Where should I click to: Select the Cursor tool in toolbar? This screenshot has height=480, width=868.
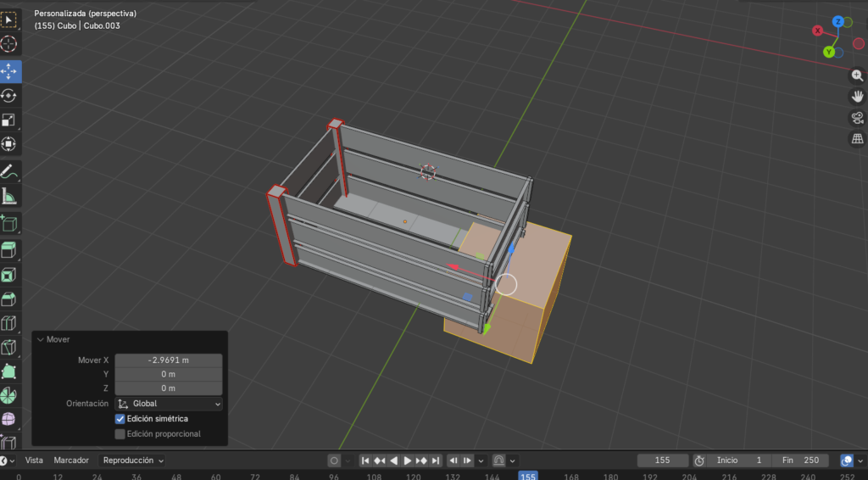[9, 44]
